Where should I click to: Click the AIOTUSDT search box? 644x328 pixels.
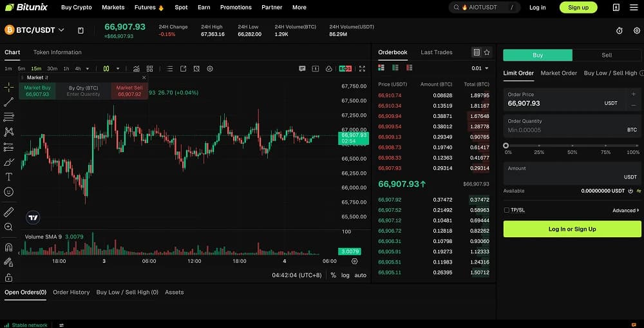[484, 7]
